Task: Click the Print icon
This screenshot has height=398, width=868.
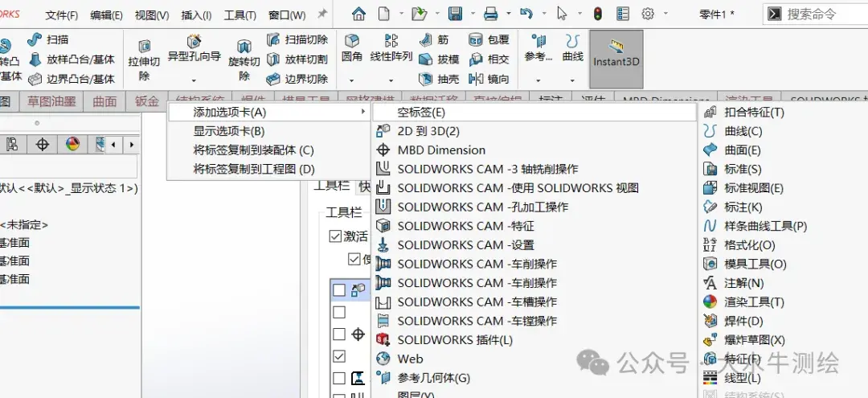Action: click(x=490, y=14)
